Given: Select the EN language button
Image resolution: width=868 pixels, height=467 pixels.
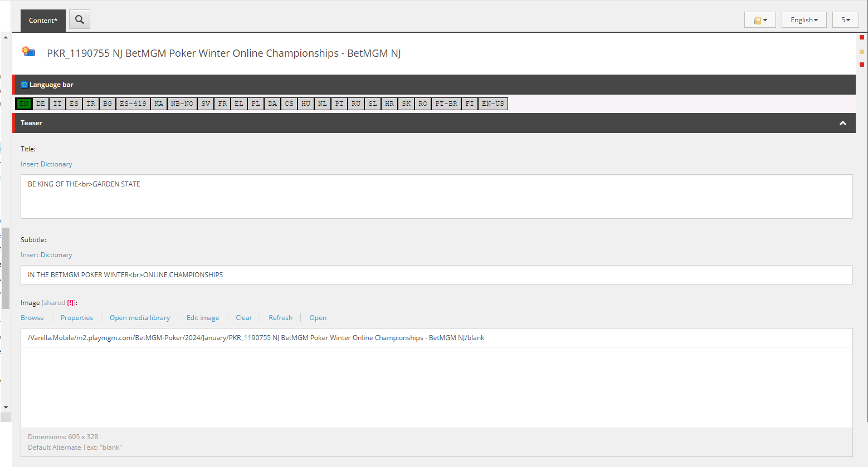Looking at the screenshot, I should [x=24, y=104].
